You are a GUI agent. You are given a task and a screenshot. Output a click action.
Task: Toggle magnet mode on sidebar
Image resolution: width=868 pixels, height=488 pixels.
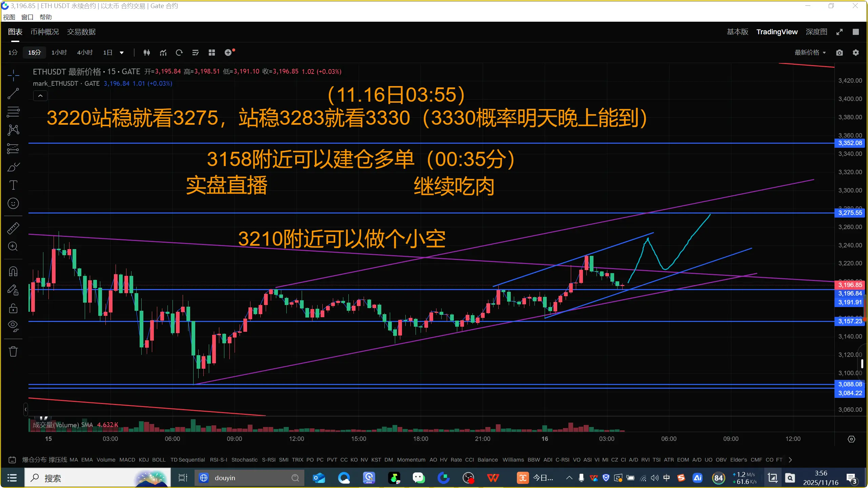13,271
